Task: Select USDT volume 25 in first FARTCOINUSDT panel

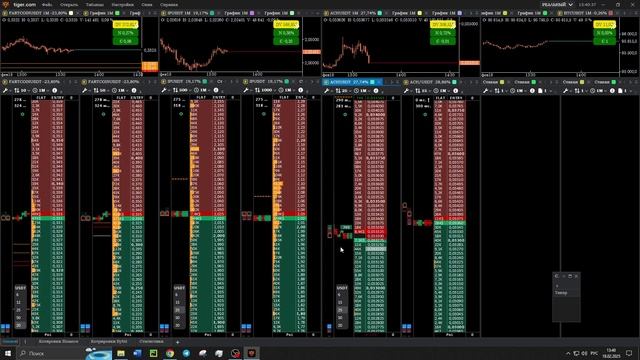Action: [19, 310]
